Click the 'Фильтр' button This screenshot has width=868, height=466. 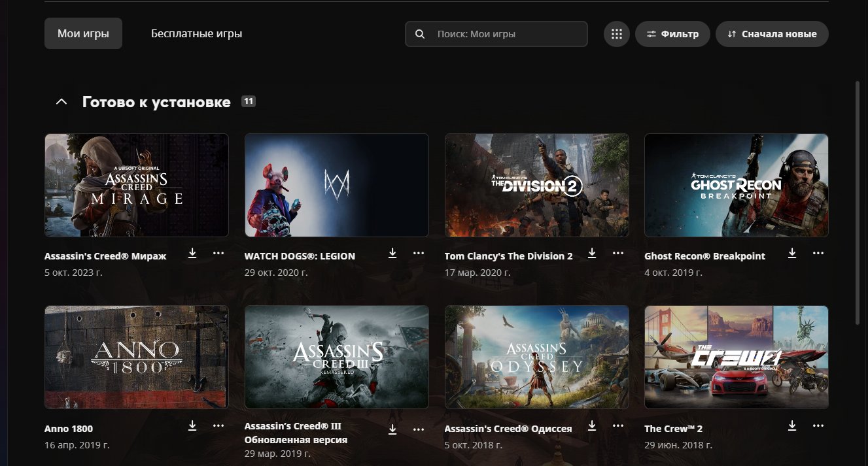click(672, 34)
